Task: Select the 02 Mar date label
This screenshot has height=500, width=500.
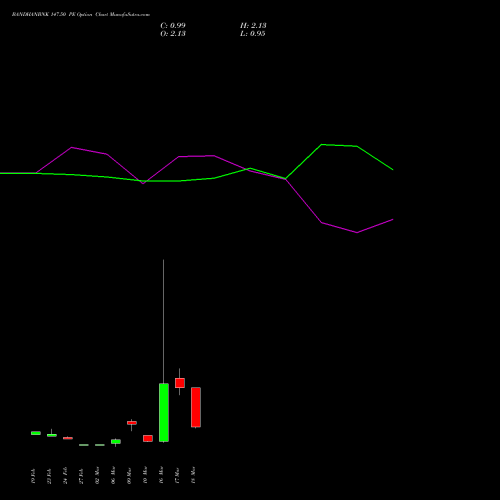Action: (97, 475)
